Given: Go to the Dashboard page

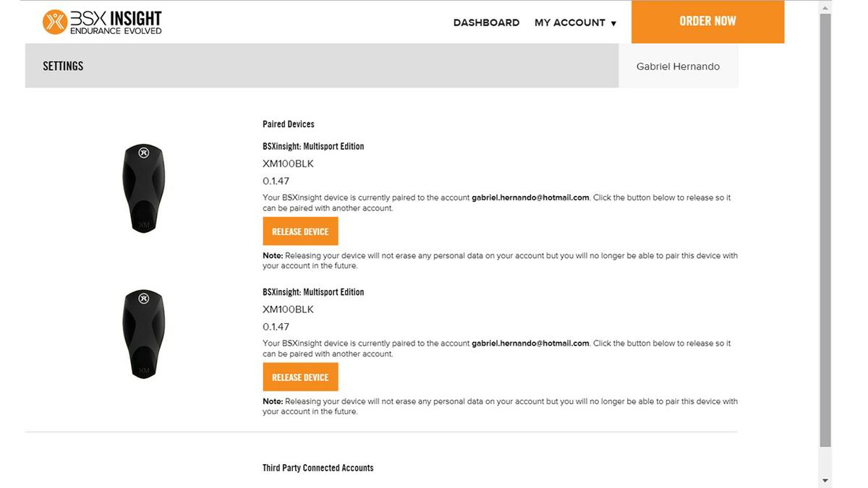Looking at the screenshot, I should tap(486, 22).
